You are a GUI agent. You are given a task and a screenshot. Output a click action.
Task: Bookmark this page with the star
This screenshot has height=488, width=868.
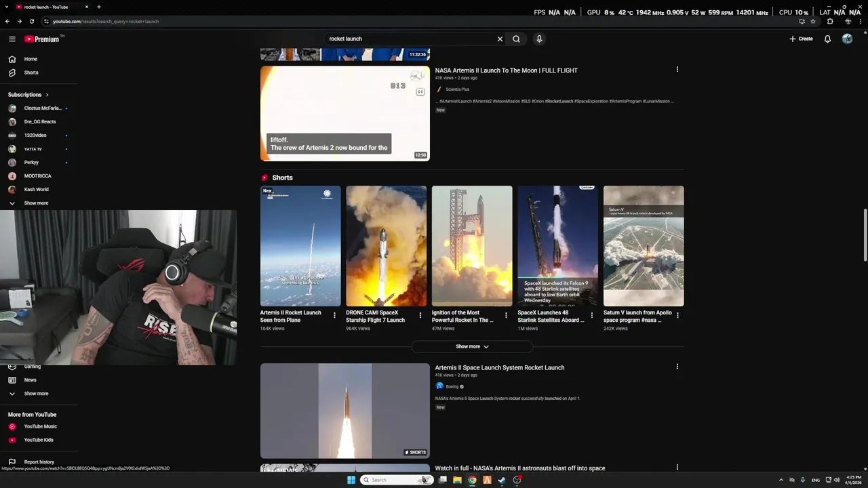pos(813,21)
